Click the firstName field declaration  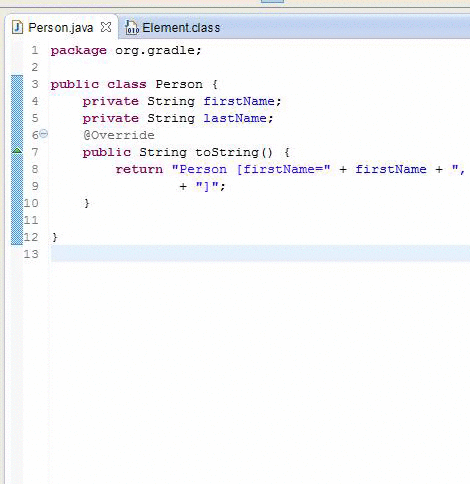[x=239, y=101]
